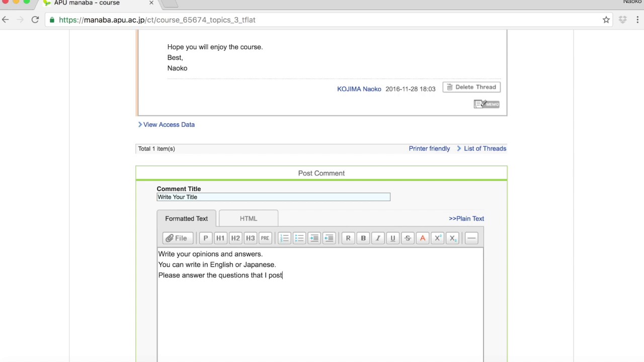This screenshot has width=644, height=362.
Task: Apply Heading 1 style with H1
Action: [x=220, y=238]
